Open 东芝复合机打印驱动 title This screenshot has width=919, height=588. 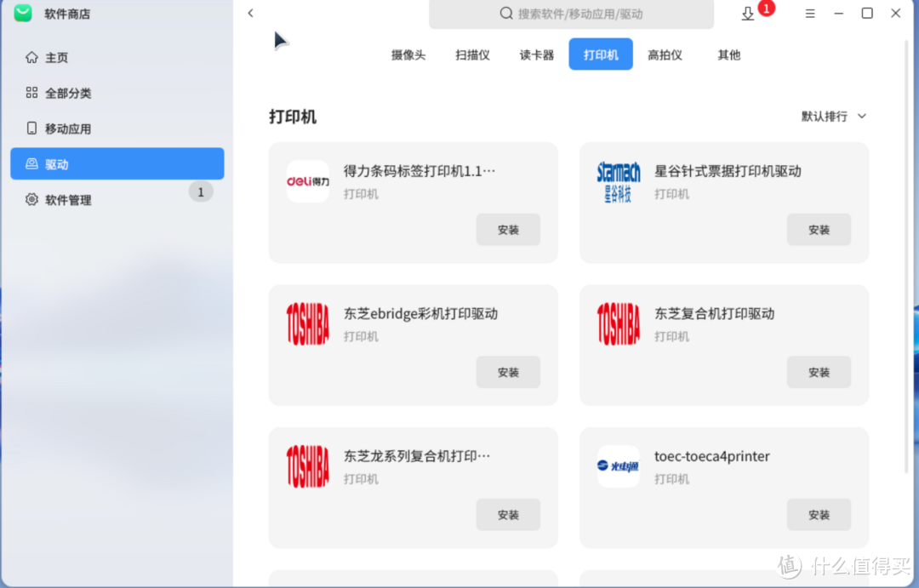click(x=714, y=313)
